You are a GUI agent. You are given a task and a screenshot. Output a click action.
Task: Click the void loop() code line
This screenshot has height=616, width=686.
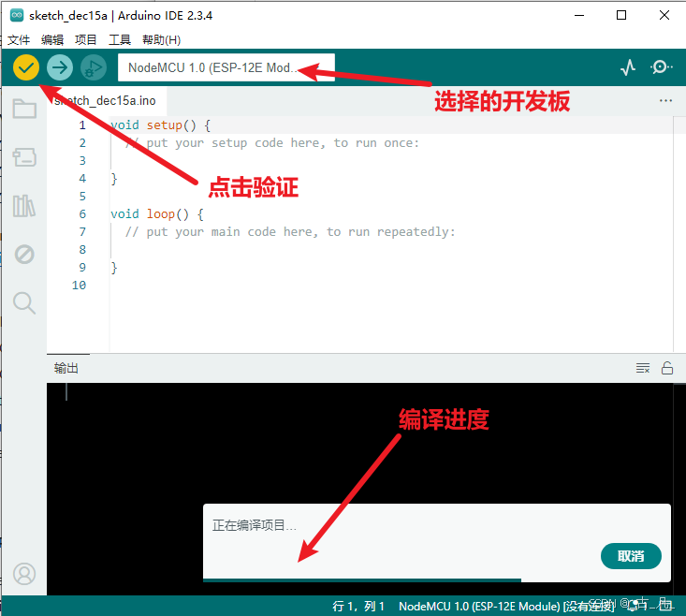157,214
